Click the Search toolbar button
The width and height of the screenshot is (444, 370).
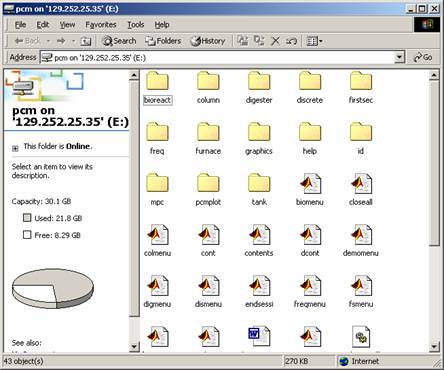pos(119,41)
